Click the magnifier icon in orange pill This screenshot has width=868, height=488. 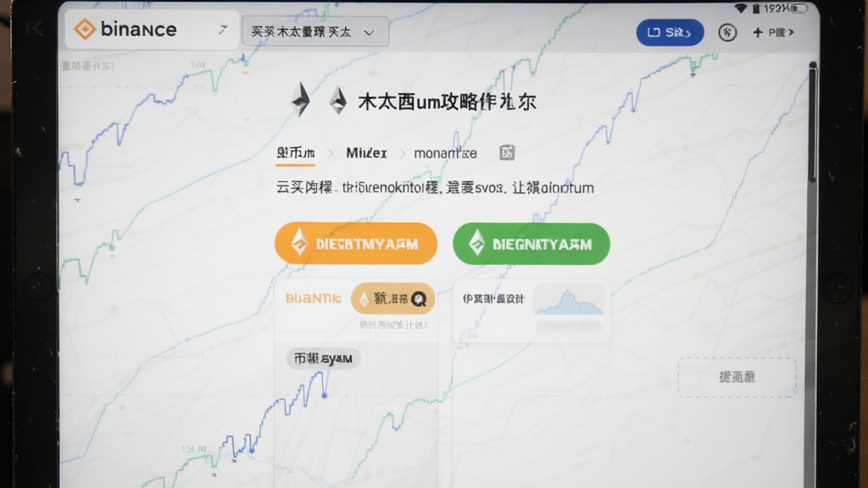pyautogui.click(x=419, y=299)
